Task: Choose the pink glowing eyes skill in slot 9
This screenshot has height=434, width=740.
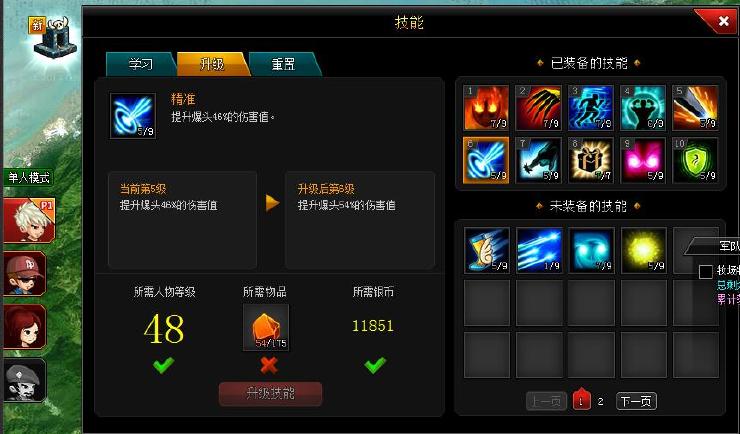Action: [x=643, y=160]
